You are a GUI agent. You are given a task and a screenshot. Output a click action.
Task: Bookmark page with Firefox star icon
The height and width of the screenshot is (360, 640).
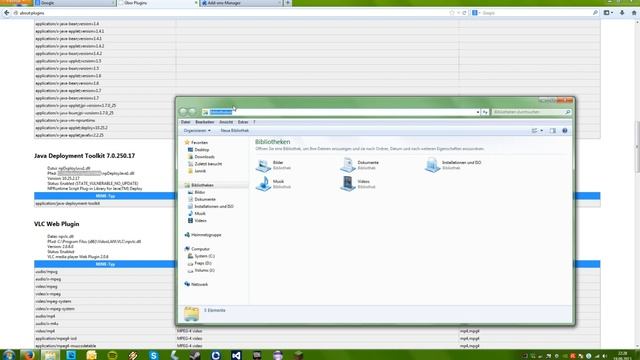tap(452, 13)
